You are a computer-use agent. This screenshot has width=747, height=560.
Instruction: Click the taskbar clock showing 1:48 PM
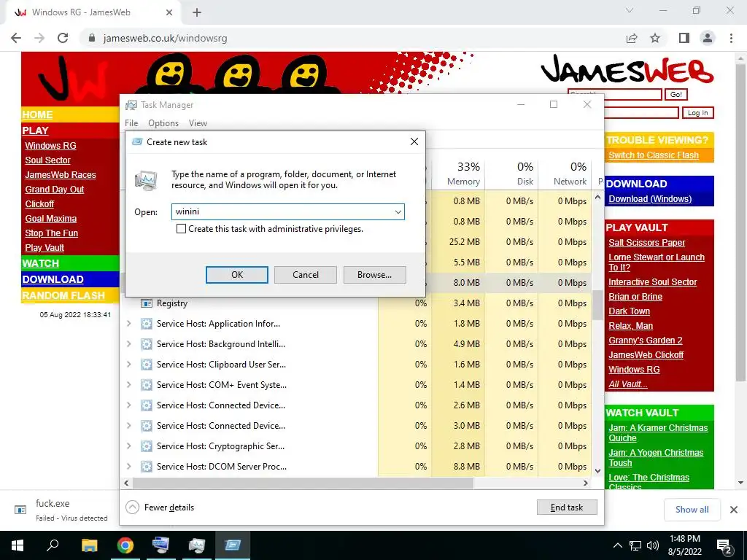point(684,545)
